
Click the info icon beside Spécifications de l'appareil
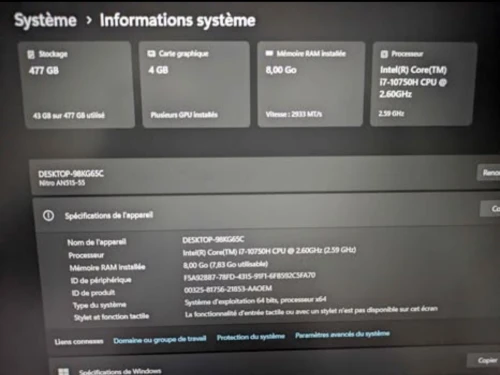pos(49,216)
